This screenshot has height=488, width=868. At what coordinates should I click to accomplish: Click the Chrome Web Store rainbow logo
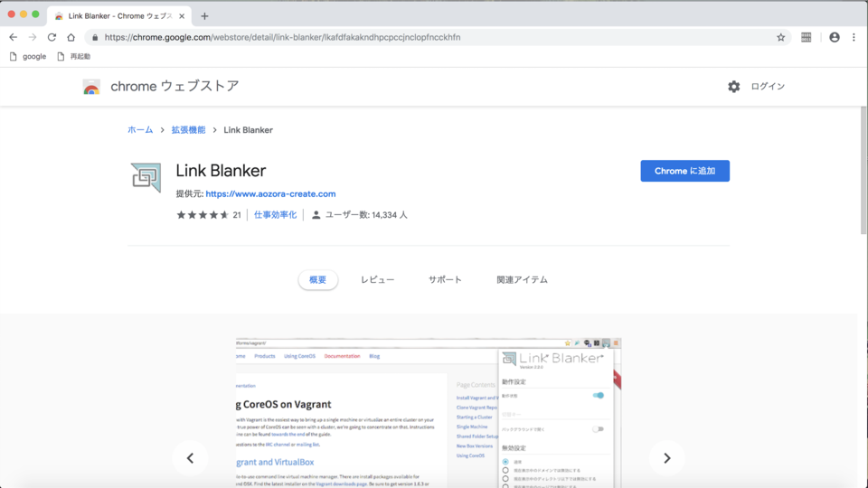coord(91,87)
